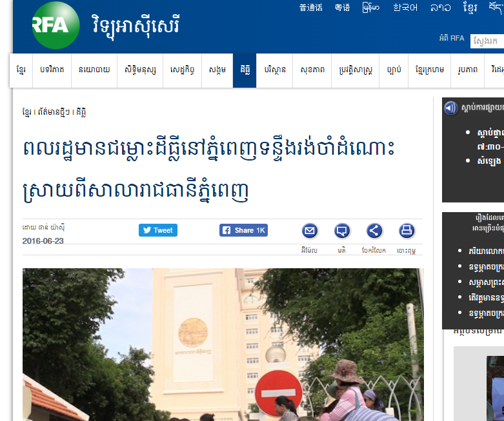This screenshot has height=421, width=504.
Task: Click the speaker audio icon in sidebar
Action: [450, 108]
